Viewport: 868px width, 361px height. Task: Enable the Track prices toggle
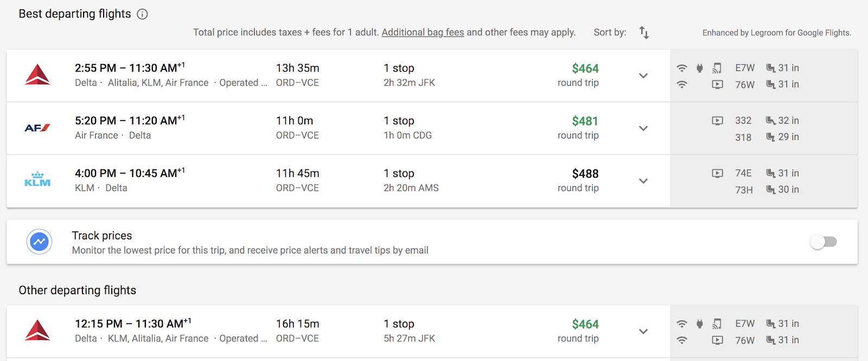tap(824, 242)
